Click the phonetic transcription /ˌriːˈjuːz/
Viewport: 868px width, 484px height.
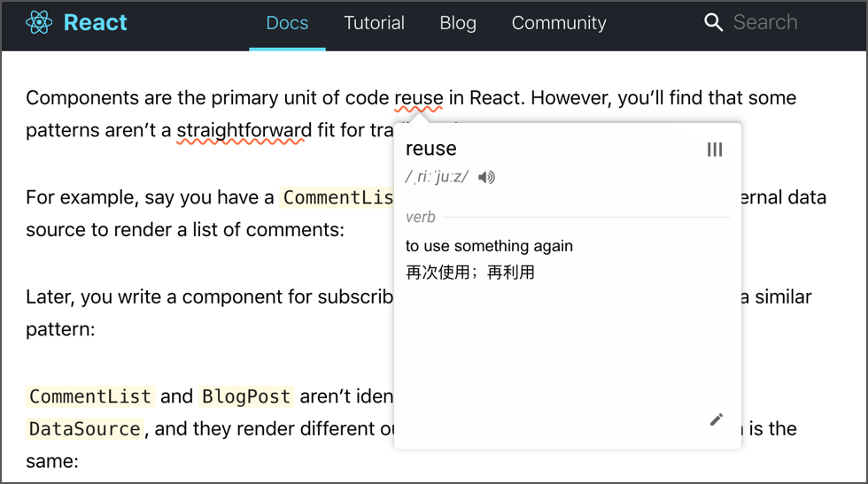click(x=437, y=177)
